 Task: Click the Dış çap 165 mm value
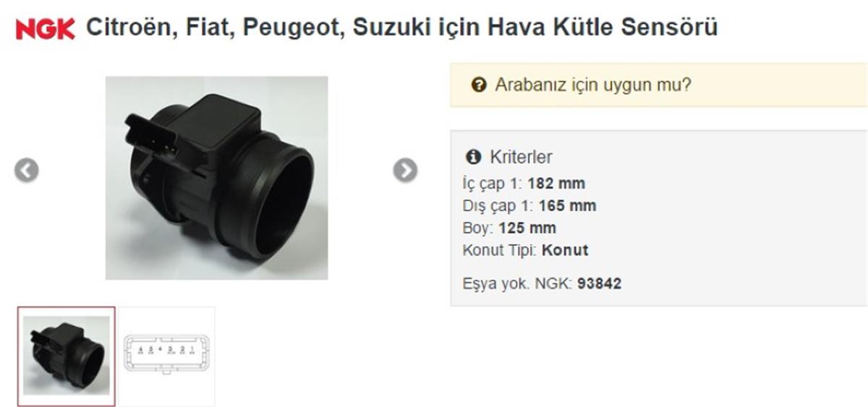click(x=567, y=206)
